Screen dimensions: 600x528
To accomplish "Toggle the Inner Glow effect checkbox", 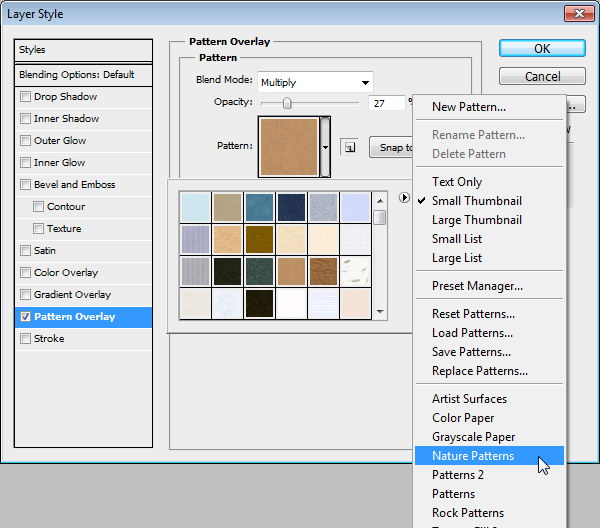I will 26,163.
